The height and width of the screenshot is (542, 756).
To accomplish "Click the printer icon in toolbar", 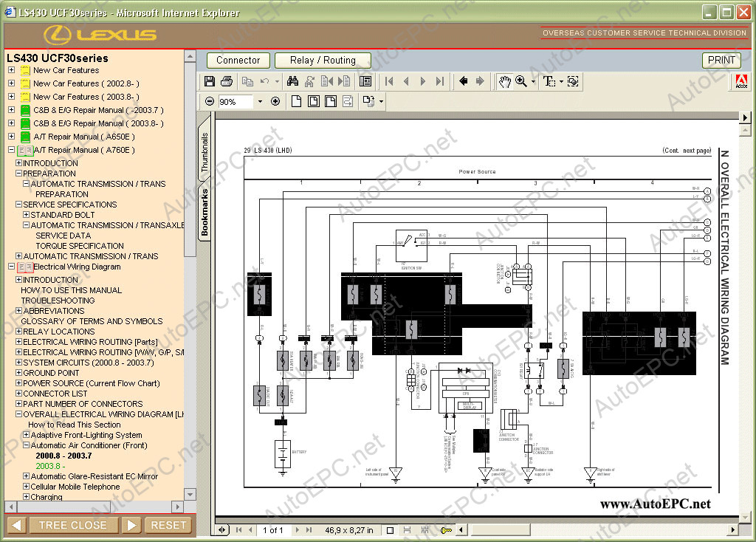I will [x=227, y=81].
